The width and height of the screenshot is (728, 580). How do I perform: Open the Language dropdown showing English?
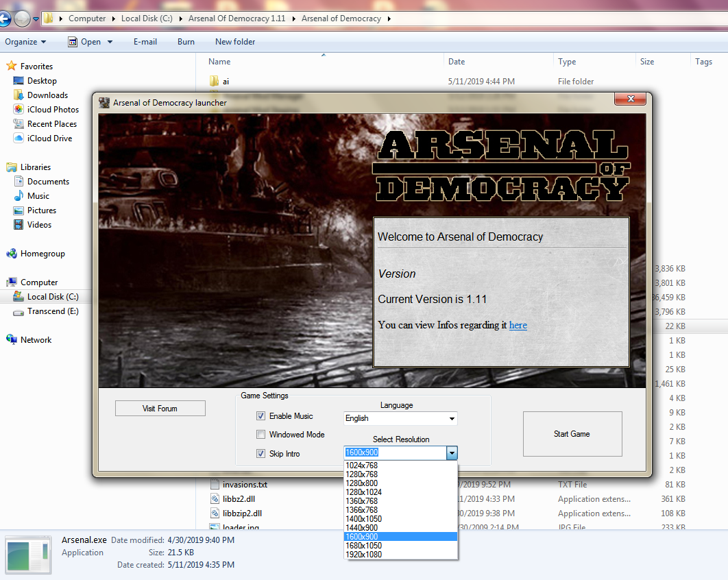(400, 418)
